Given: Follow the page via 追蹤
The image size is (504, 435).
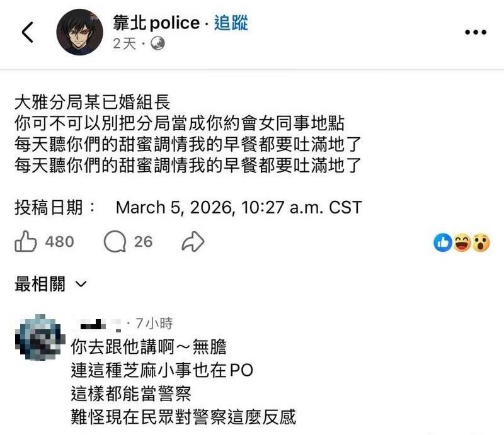Looking at the screenshot, I should tap(231, 23).
